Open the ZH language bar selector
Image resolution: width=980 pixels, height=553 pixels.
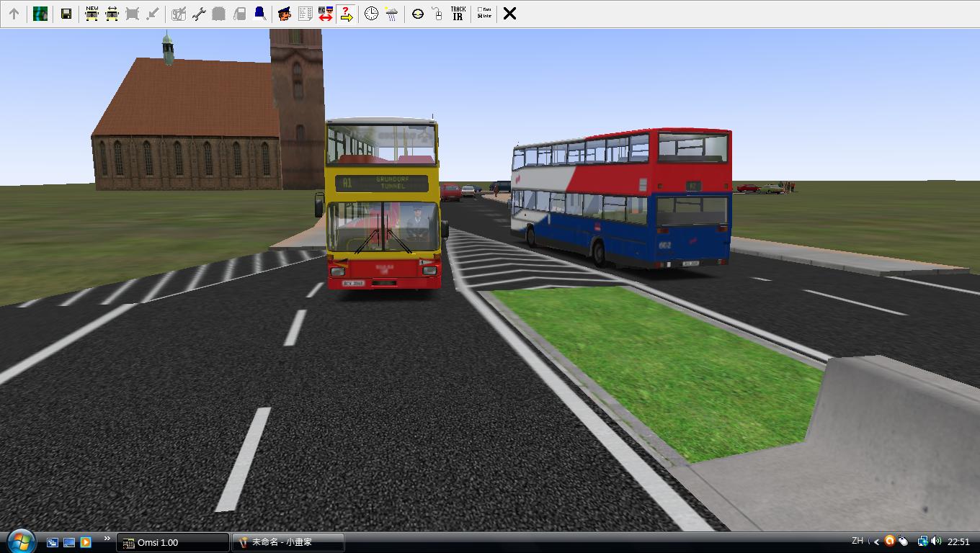tap(857, 541)
